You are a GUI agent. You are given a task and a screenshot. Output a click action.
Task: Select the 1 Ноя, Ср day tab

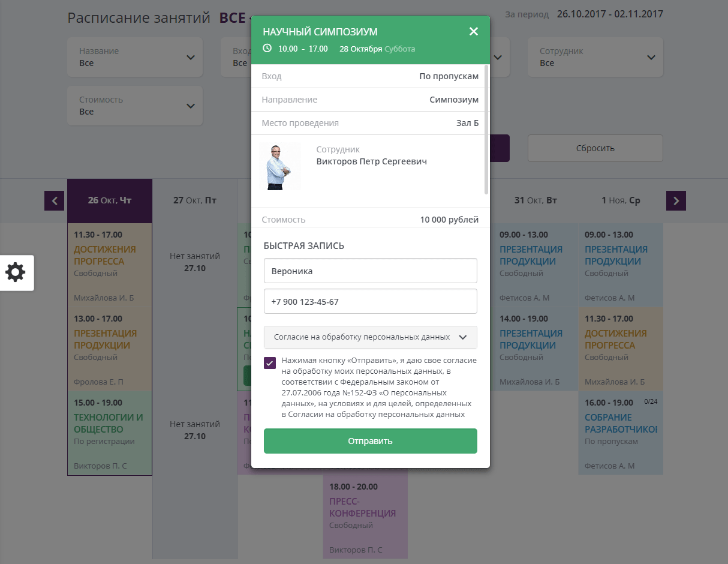(x=621, y=200)
